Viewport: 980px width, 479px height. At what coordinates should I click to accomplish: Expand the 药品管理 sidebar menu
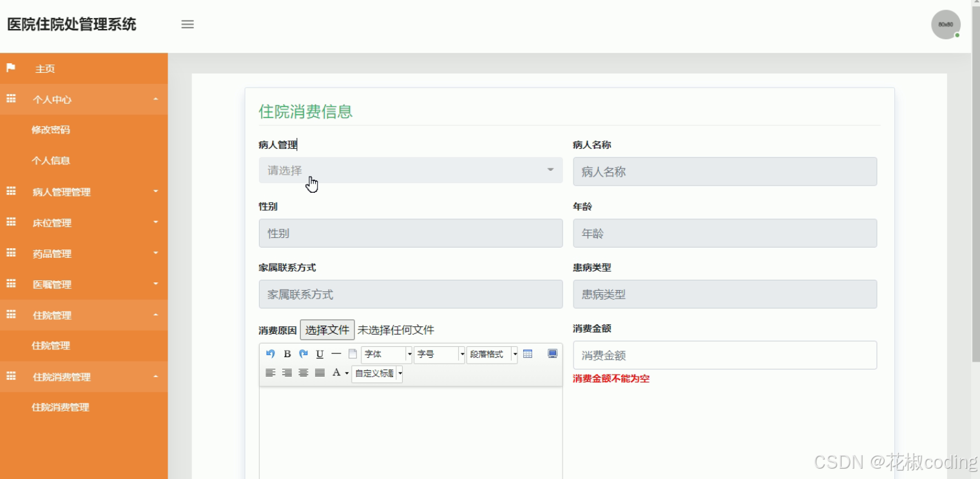[x=52, y=253]
